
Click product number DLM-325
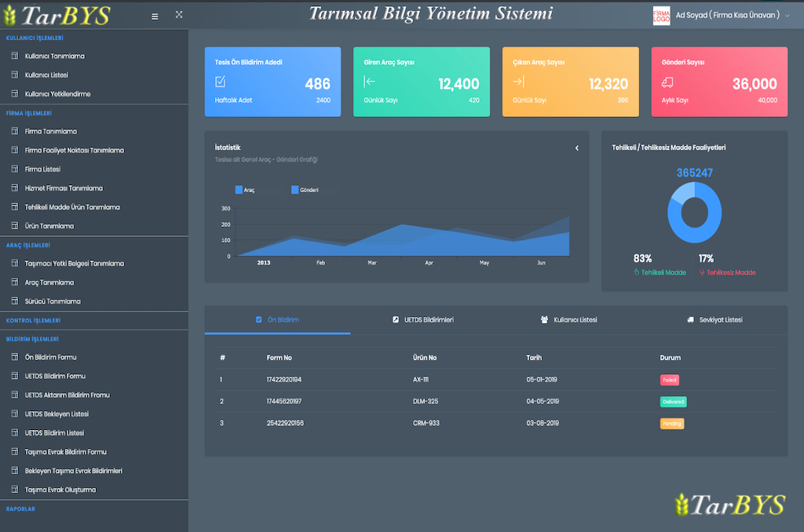coord(426,401)
